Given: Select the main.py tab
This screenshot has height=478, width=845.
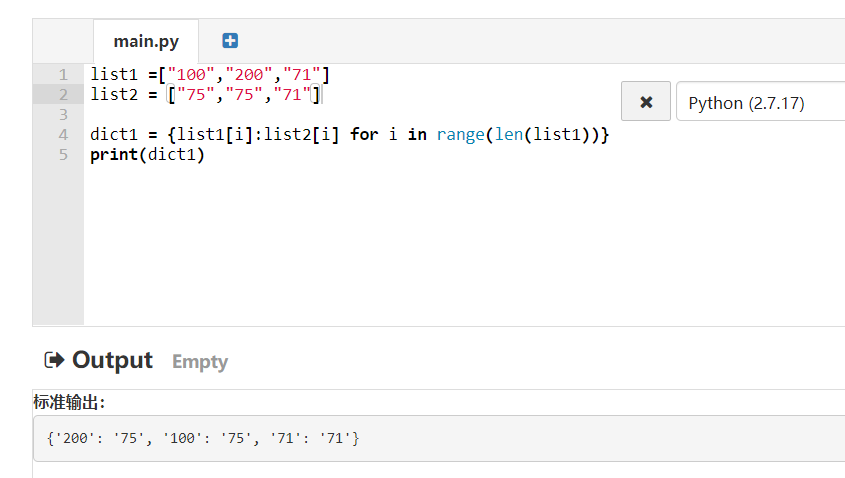Looking at the screenshot, I should tap(145, 41).
